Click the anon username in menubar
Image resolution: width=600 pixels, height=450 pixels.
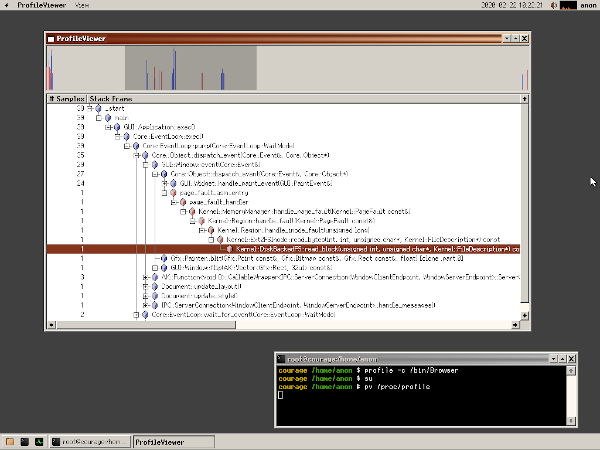[588, 5]
